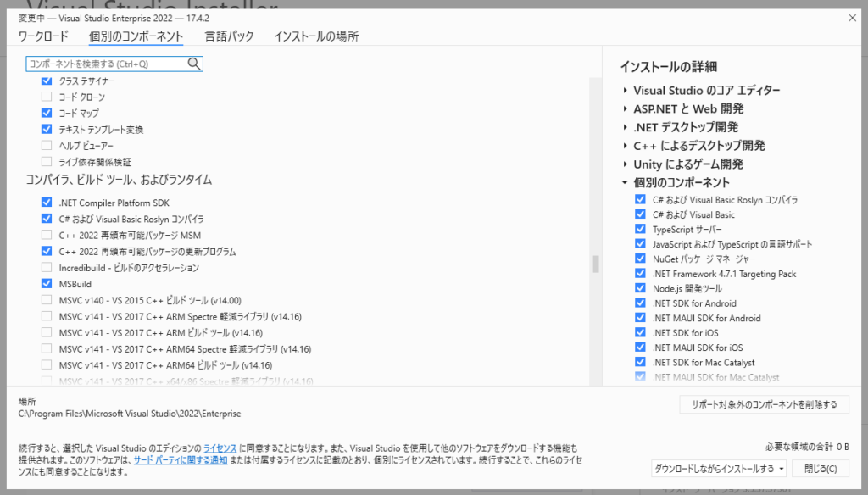The image size is (868, 495).
Task: Click the component list scrollbar thumb
Action: [x=596, y=264]
